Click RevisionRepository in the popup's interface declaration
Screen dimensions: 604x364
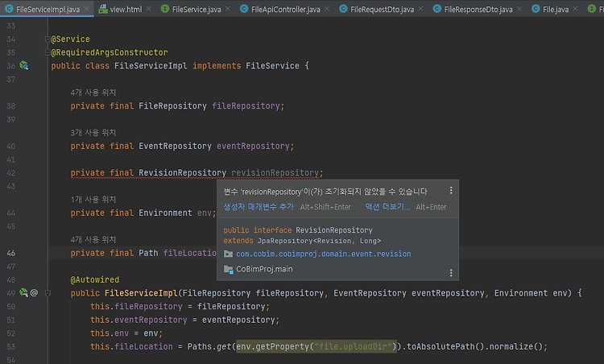coord(334,230)
